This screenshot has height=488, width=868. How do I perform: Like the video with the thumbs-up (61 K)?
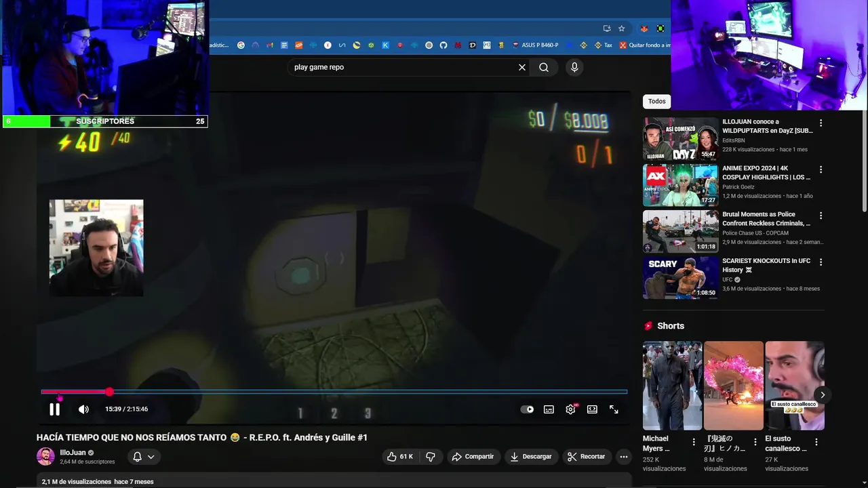click(x=400, y=457)
